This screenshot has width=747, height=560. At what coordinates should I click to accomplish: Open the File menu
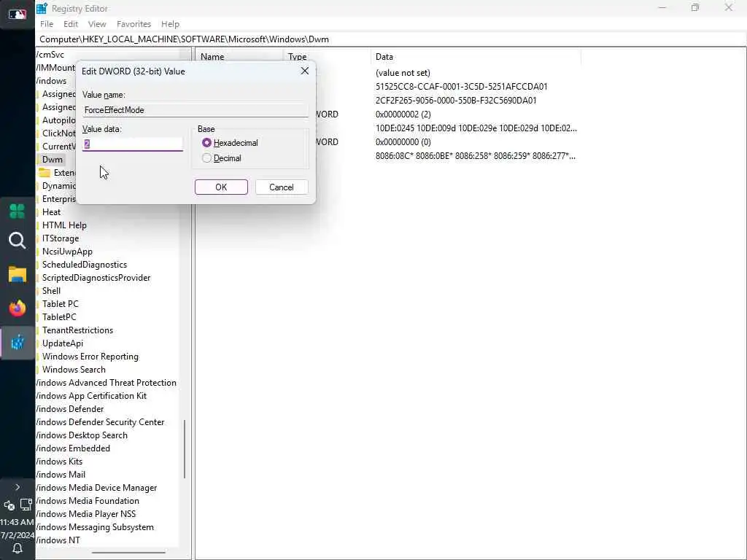point(47,24)
